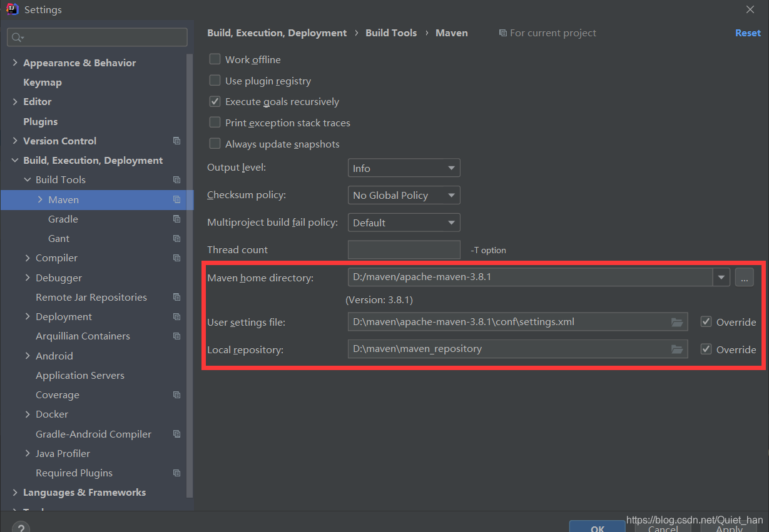Click the browse '...' button for Maven home
Screen dimensions: 769x532
(x=744, y=277)
